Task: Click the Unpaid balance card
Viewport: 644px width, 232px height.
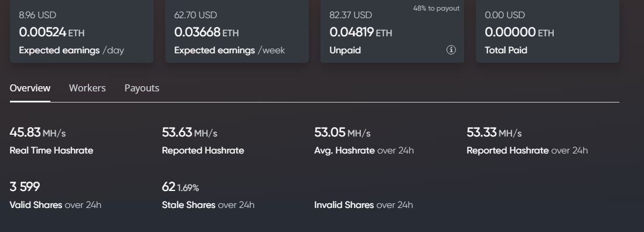Action: click(x=392, y=31)
